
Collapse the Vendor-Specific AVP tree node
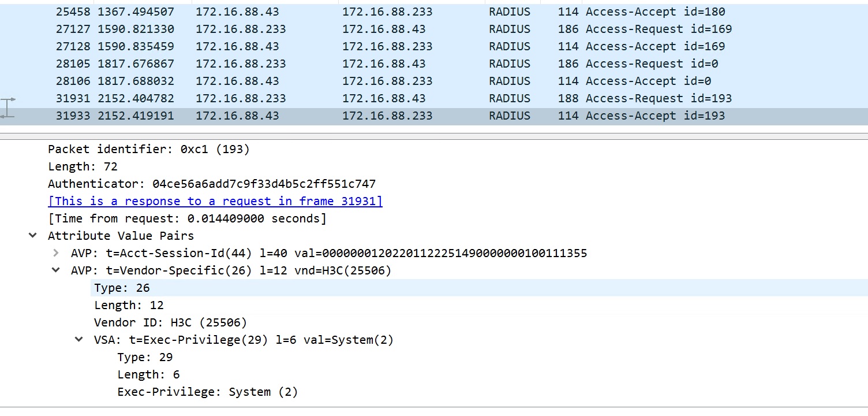(x=56, y=270)
